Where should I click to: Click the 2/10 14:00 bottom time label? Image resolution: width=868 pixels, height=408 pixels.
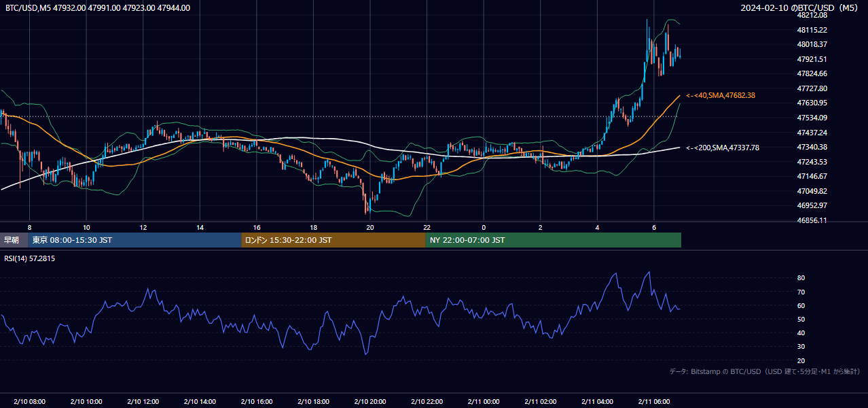point(200,401)
